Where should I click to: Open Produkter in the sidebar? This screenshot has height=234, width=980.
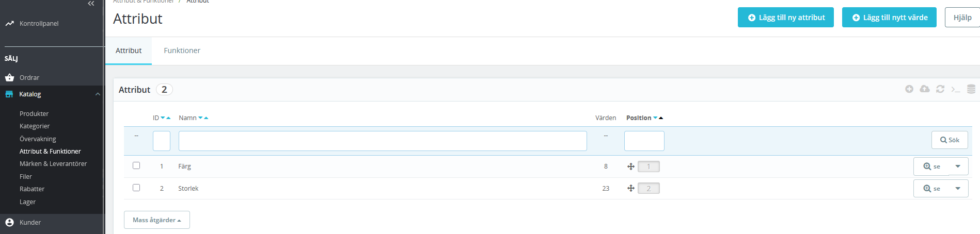[x=34, y=114]
